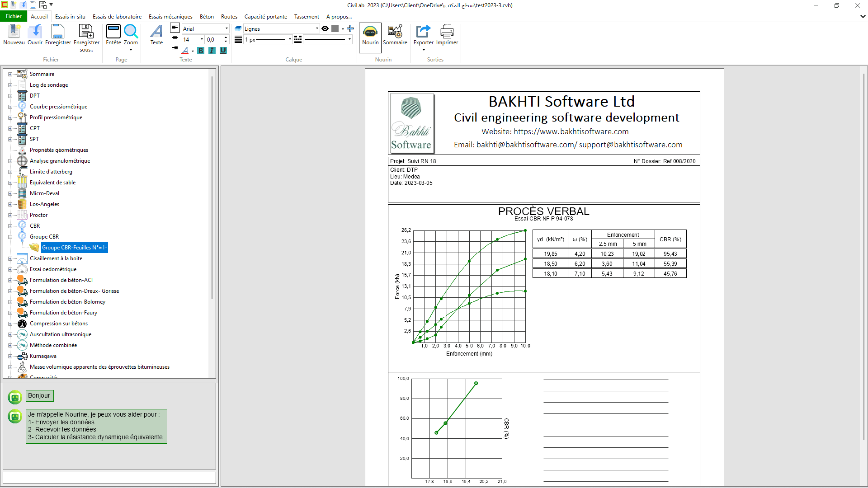Select Cisaillement à la boite item
The width and height of the screenshot is (868, 488).
click(x=56, y=258)
